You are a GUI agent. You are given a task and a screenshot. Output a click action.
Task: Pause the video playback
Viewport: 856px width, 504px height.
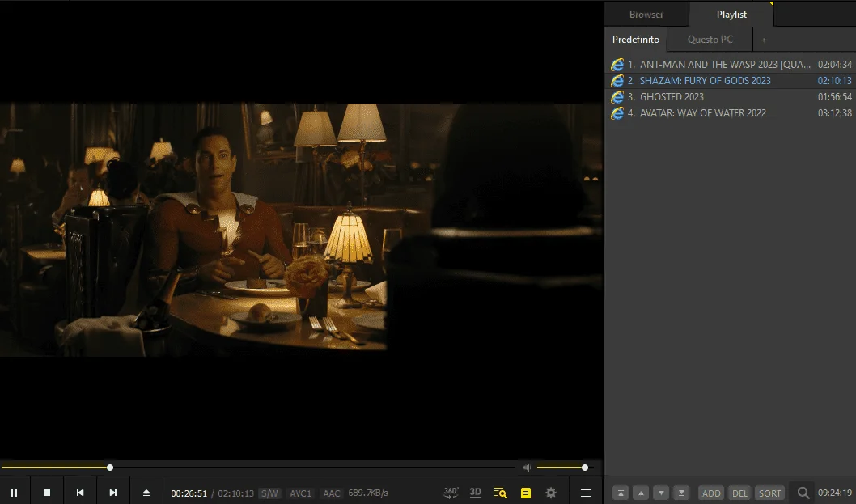tap(14, 493)
